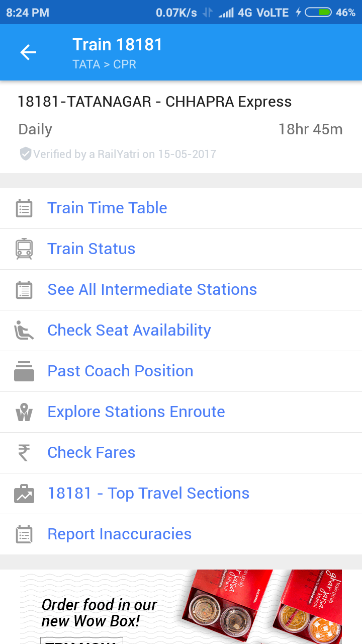View Past Coach Position
This screenshot has width=362, height=644.
tap(120, 371)
